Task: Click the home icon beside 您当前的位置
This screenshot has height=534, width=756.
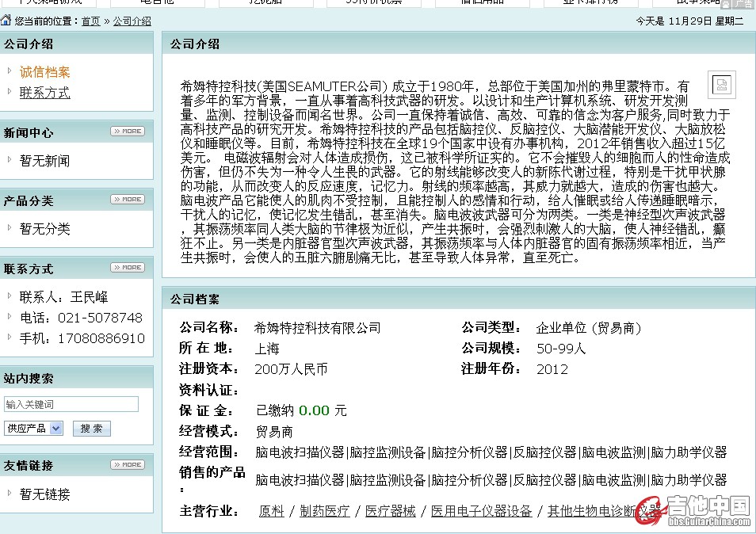Action: [8, 21]
